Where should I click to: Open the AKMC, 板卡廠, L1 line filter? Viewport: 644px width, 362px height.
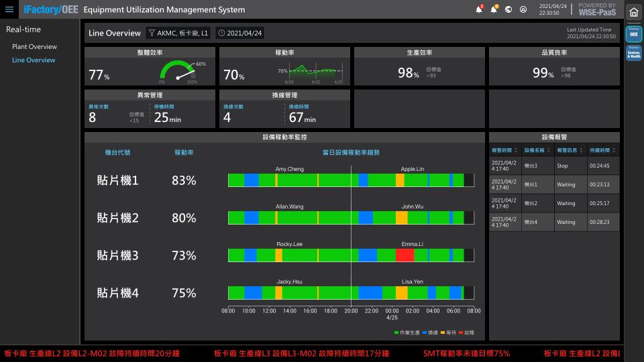click(178, 33)
